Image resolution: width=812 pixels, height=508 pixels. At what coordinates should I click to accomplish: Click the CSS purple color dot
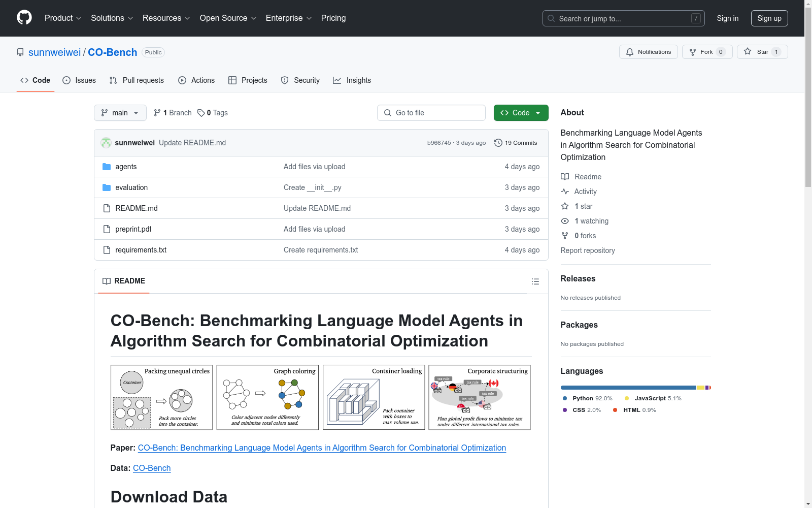[x=565, y=410]
